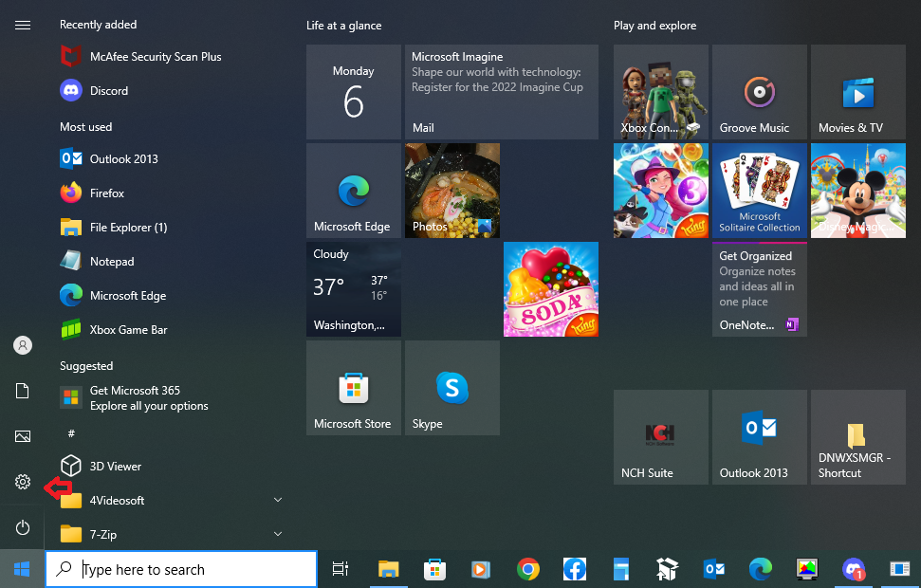
Task: Expand the 7-Zip folder chevron
Action: point(278,534)
